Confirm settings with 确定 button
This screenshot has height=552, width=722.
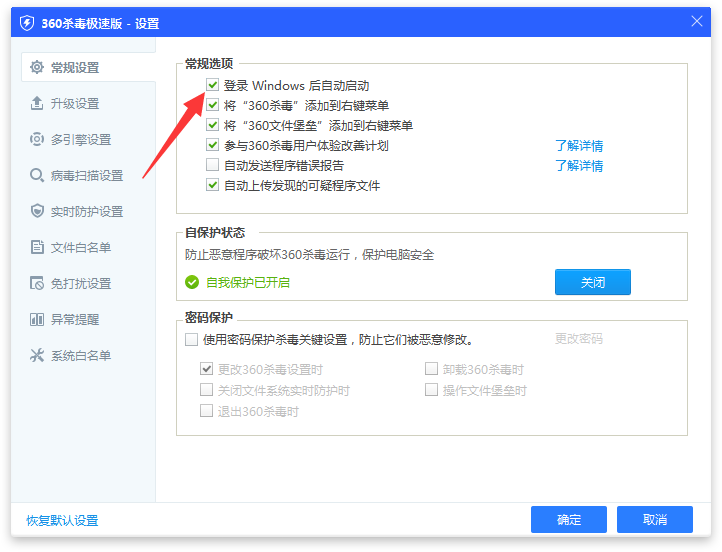coord(569,519)
